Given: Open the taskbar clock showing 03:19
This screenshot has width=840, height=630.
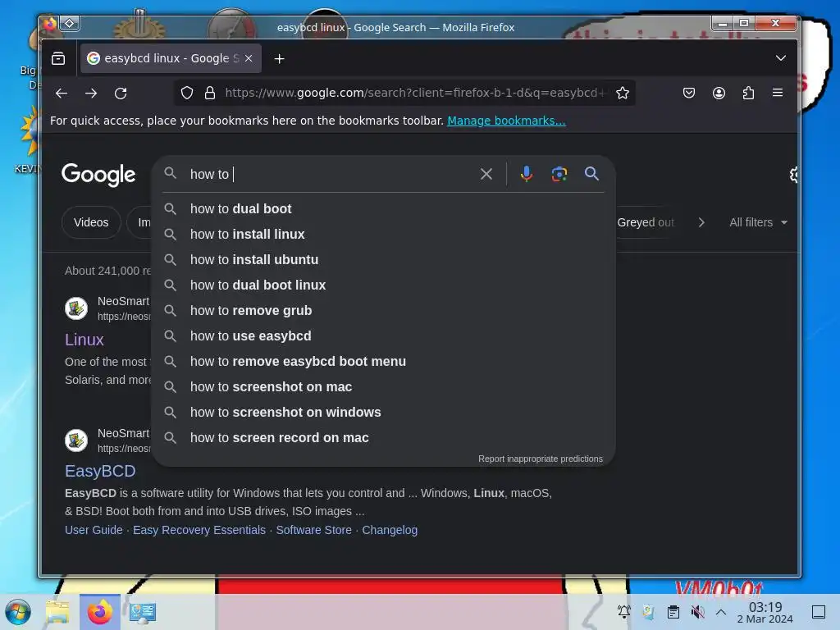Looking at the screenshot, I should (765, 612).
